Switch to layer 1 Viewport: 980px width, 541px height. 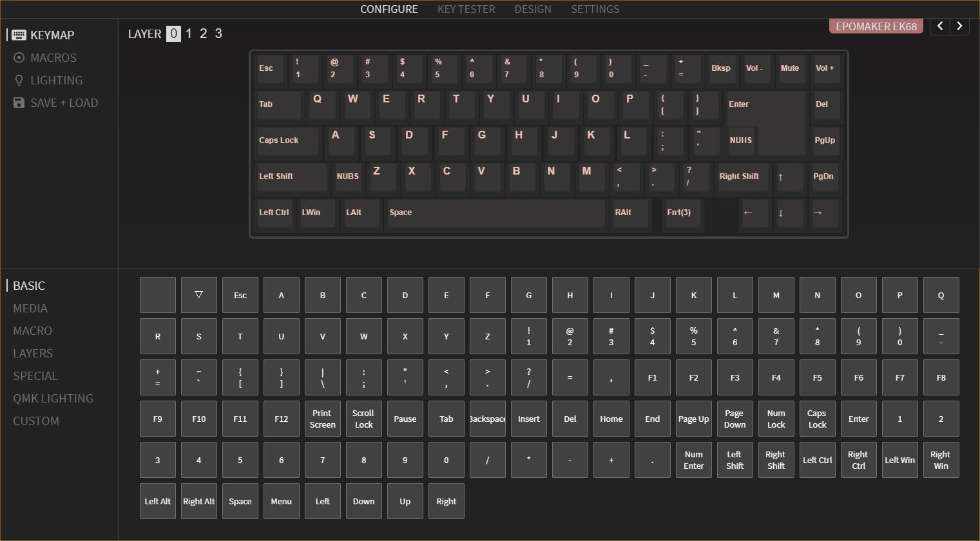point(189,33)
